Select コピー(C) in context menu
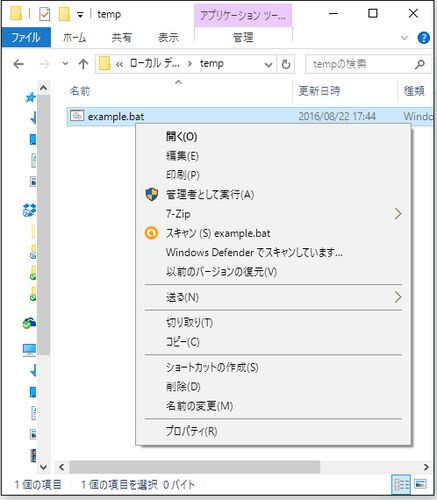Screen dimensions: 437x500 273,342
